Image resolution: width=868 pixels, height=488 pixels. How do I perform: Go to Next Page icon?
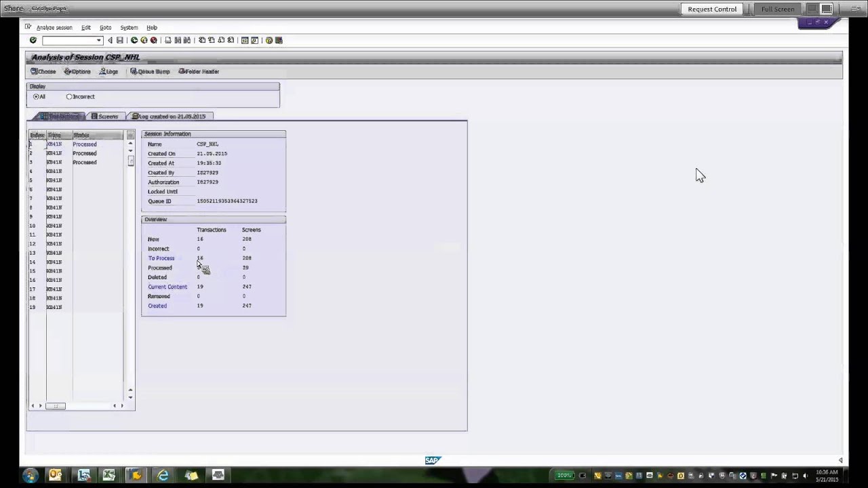(x=221, y=41)
